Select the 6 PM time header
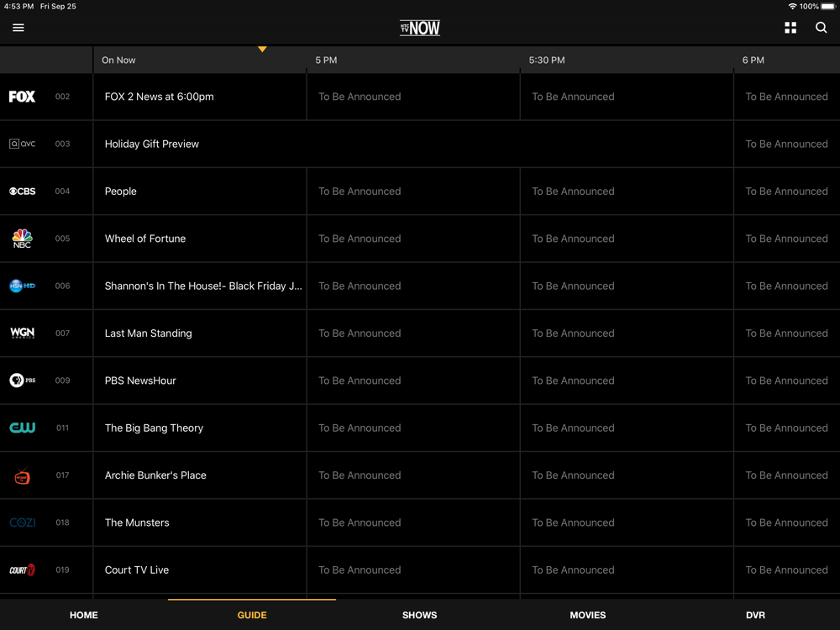 click(753, 60)
